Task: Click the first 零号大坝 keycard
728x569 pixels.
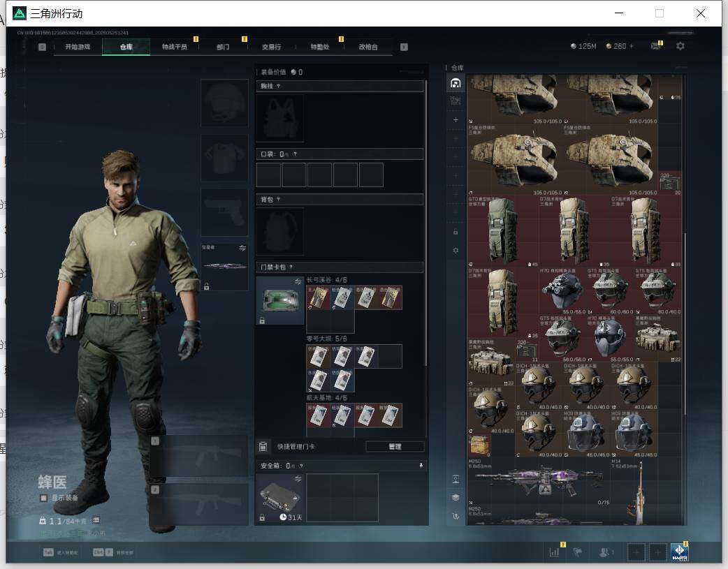Action: 318,357
